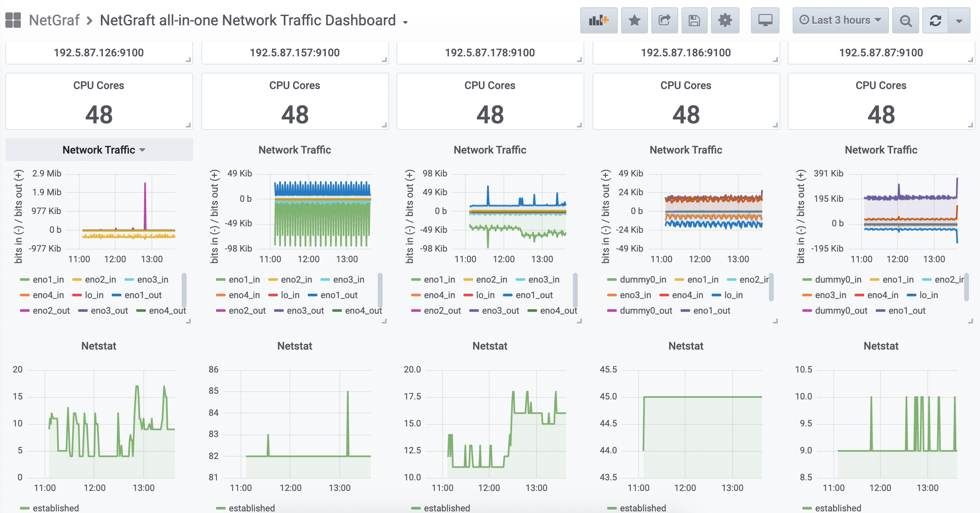Star this dashboard as favorite
Viewport: 980px width, 513px height.
click(x=634, y=20)
